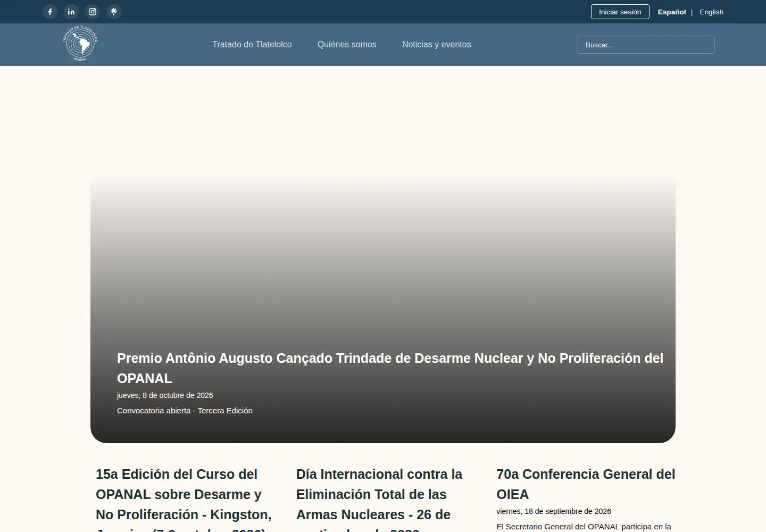Screen dimensions: 766x532
Task: Open 70a Conferencia General del OIEA article
Action: click(x=586, y=484)
